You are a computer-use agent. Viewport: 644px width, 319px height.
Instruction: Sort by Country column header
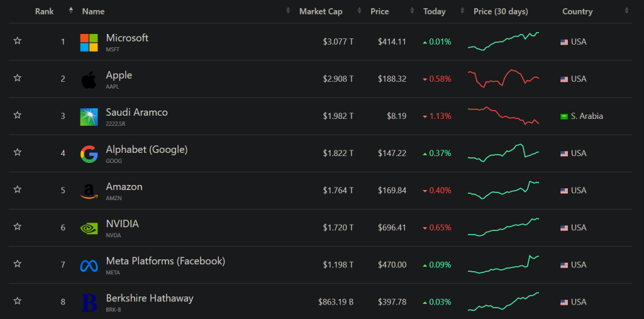point(577,11)
